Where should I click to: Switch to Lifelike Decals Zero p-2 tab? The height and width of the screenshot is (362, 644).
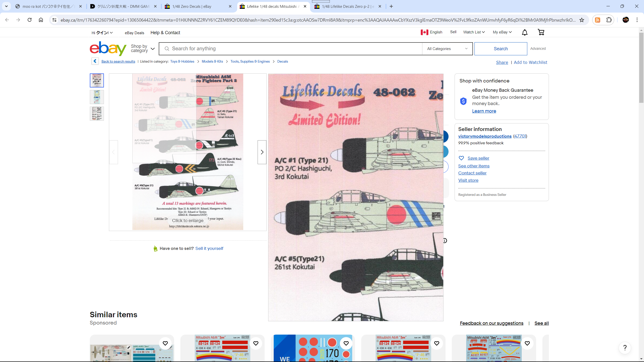pos(348,6)
